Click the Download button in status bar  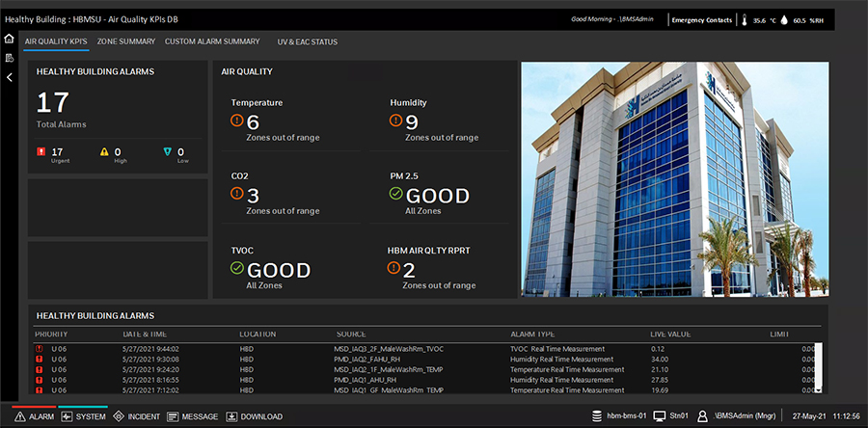(255, 416)
